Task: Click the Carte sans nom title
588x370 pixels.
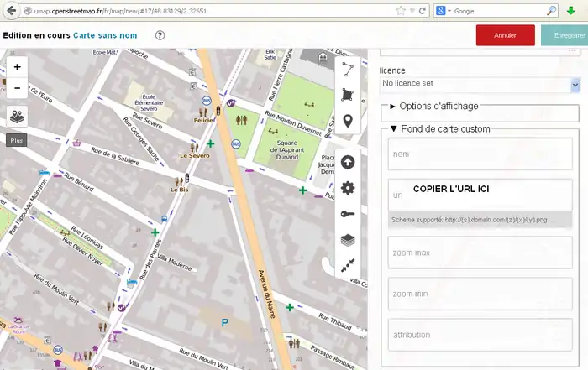Action: point(104,36)
